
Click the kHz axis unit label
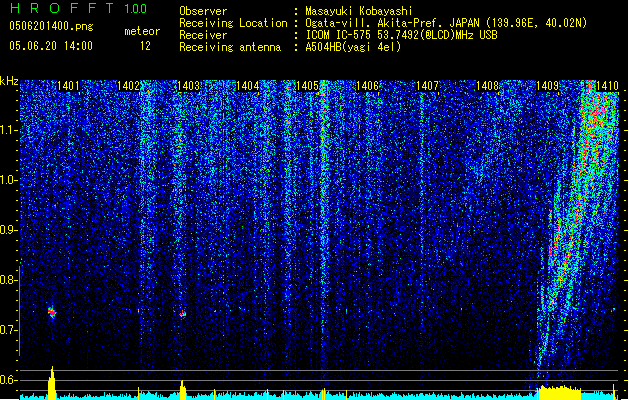(9, 81)
